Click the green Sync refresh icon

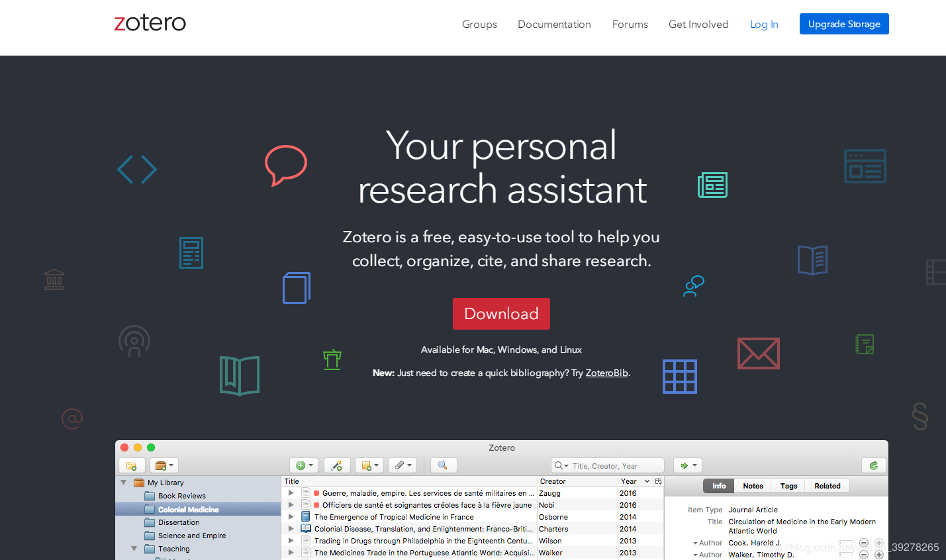tap(874, 465)
